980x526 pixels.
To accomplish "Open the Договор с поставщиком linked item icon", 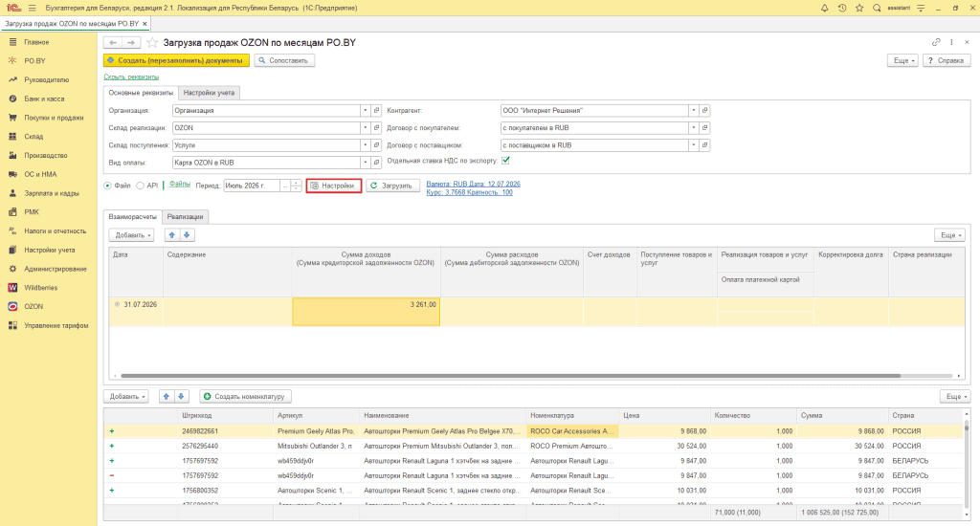I will 704,145.
